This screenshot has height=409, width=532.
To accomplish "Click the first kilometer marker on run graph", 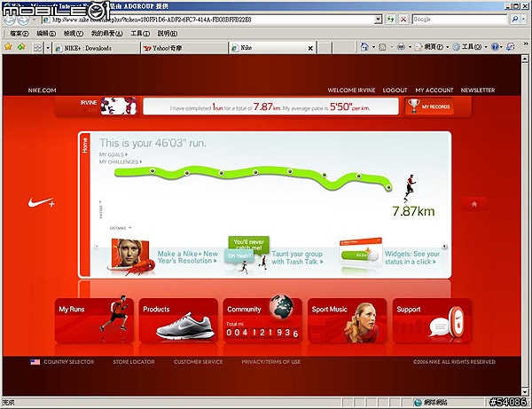I will click(x=153, y=170).
